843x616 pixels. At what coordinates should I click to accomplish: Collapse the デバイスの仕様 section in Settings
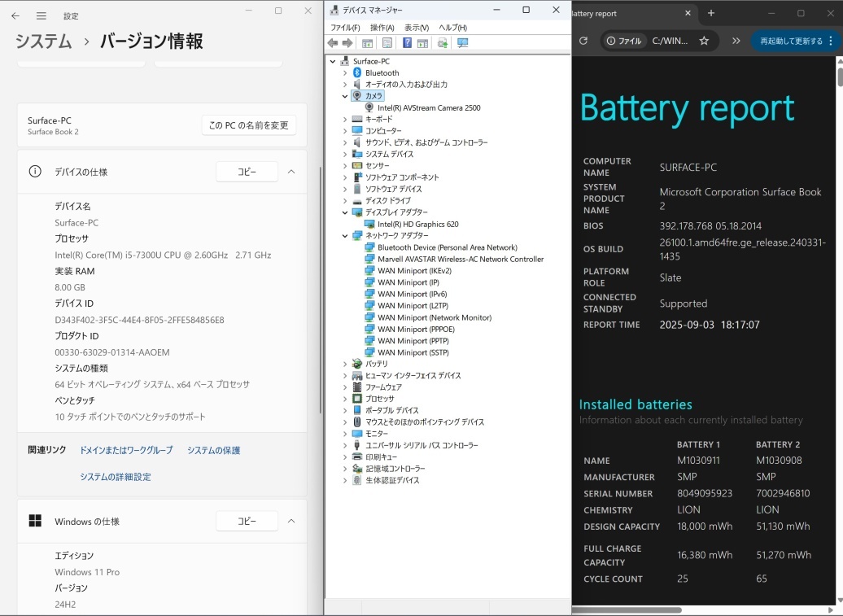pyautogui.click(x=291, y=172)
